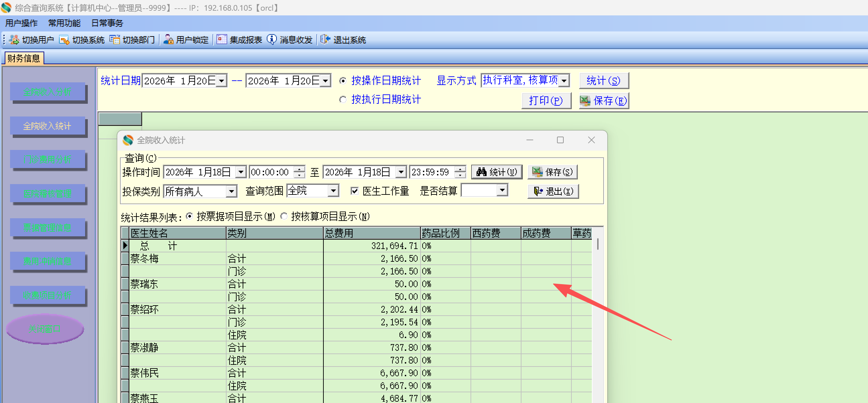Open the 查询范围 combo box
868x403 pixels.
pyautogui.click(x=333, y=191)
